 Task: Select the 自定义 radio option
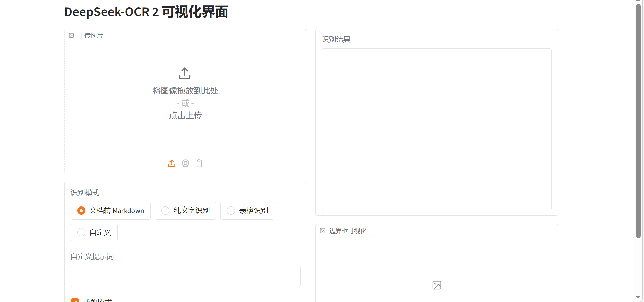(81, 233)
